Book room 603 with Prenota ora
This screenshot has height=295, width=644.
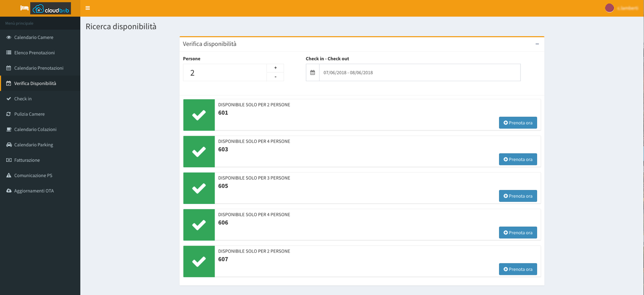point(518,159)
